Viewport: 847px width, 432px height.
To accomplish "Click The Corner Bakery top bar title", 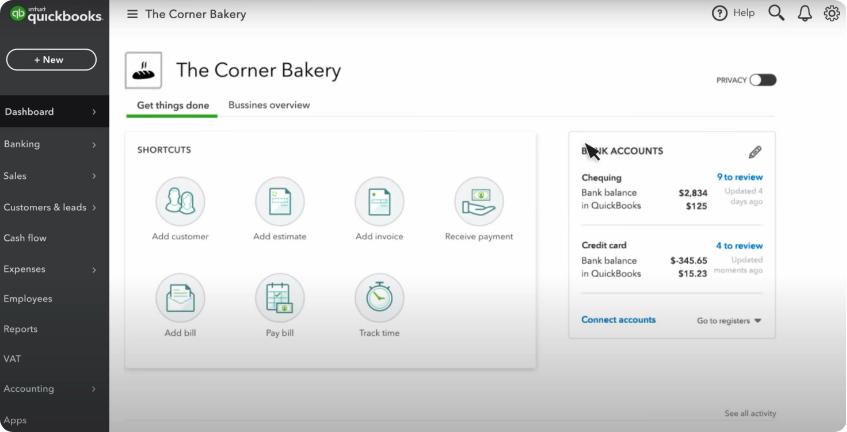I will coord(196,14).
